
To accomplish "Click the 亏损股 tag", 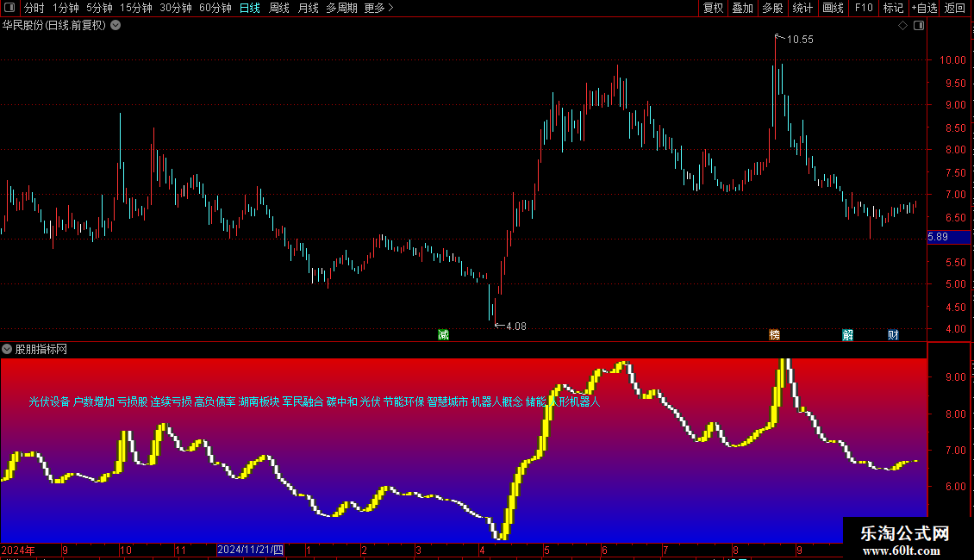I will pos(133,401).
